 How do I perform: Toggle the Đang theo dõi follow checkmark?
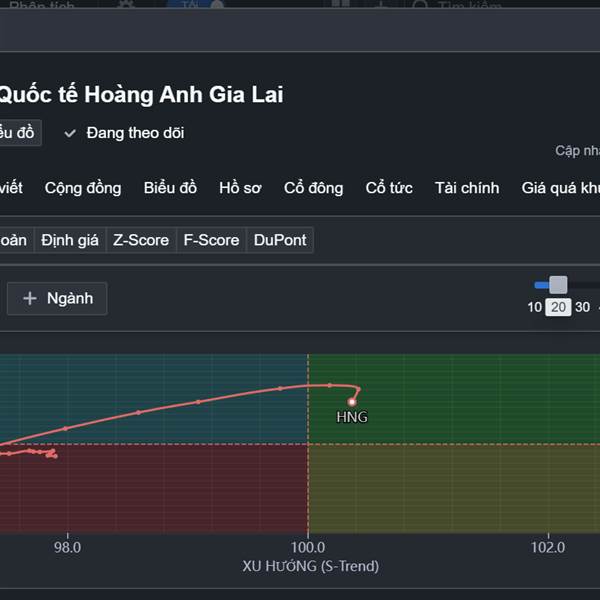[x=70, y=133]
